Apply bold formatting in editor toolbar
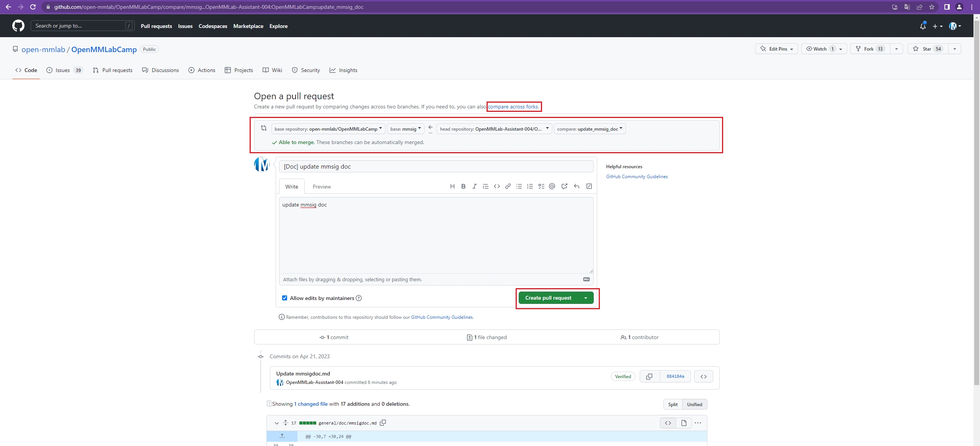Screen dimensions: 980x446 point(463,186)
